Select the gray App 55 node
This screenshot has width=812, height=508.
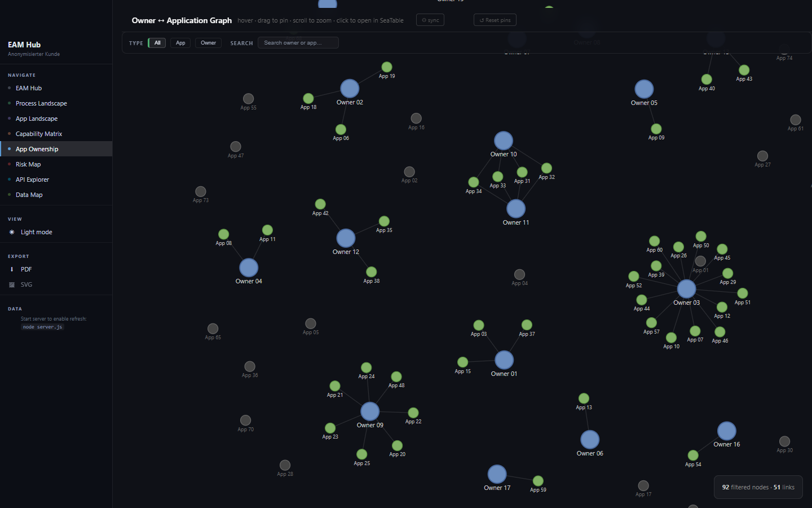[x=248, y=99]
